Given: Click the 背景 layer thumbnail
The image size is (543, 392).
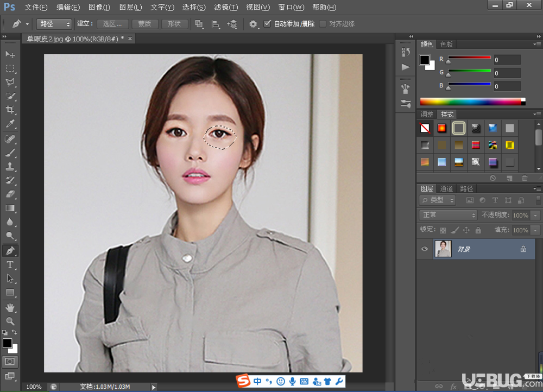Looking at the screenshot, I should click(x=443, y=249).
